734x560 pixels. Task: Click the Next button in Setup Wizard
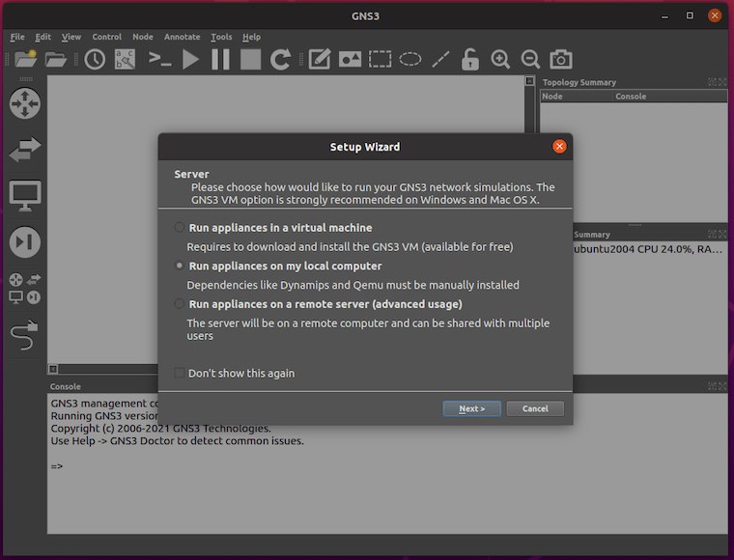tap(472, 408)
